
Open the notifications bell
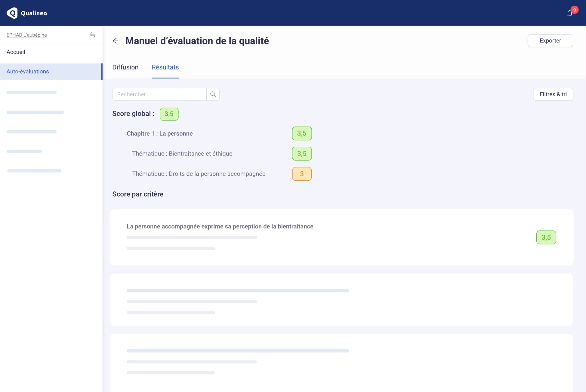pyautogui.click(x=569, y=14)
